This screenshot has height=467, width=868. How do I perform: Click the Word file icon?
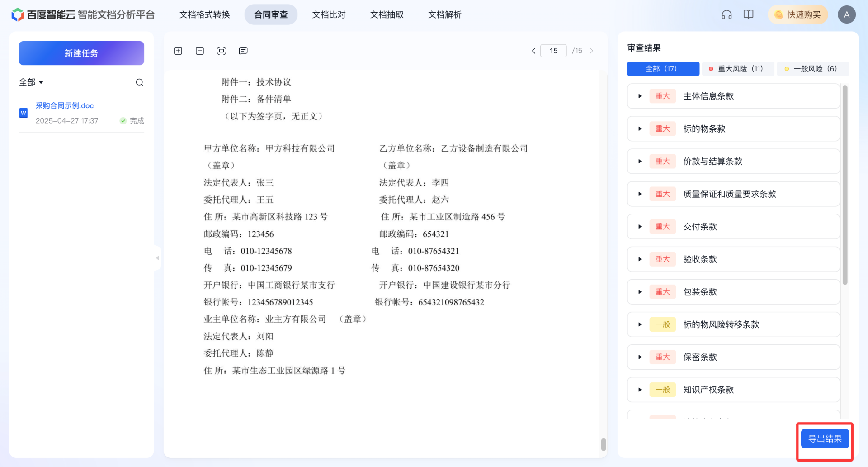tap(24, 113)
